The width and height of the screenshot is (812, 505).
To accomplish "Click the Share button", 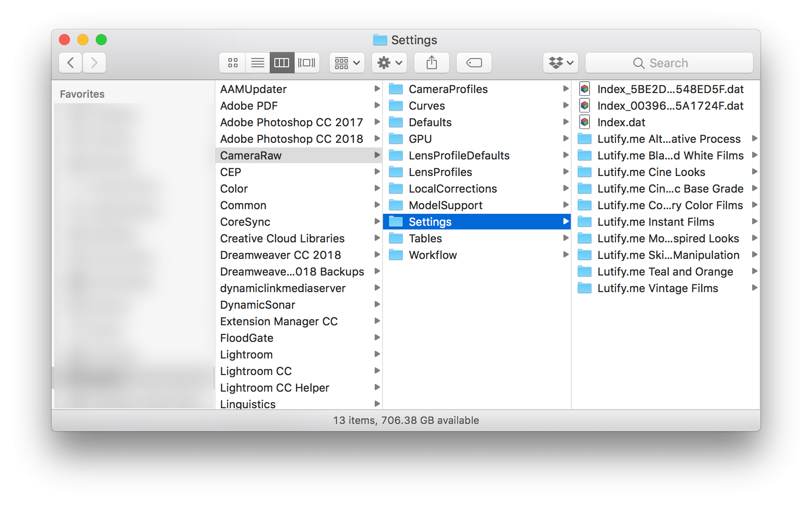I will coord(432,63).
